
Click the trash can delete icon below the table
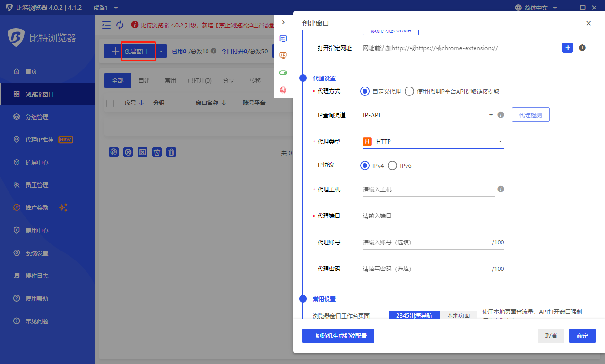pos(172,152)
